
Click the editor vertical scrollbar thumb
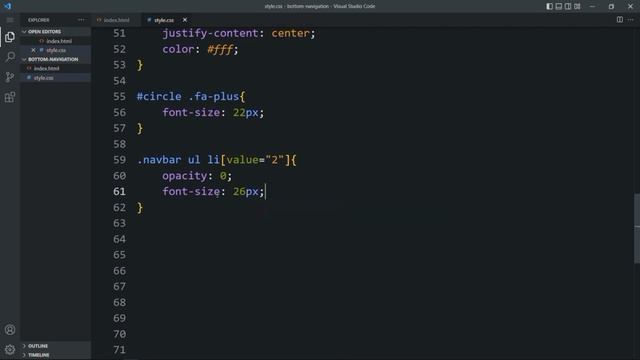637,229
